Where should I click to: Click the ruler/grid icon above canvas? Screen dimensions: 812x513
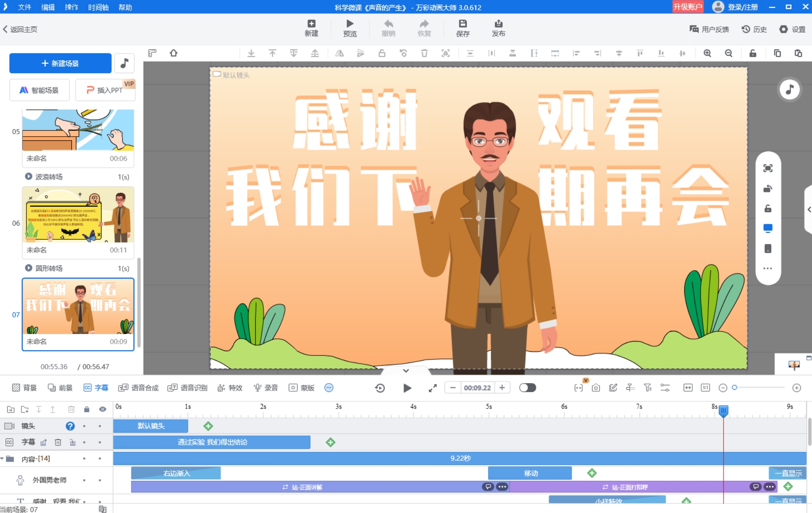pyautogui.click(x=152, y=53)
